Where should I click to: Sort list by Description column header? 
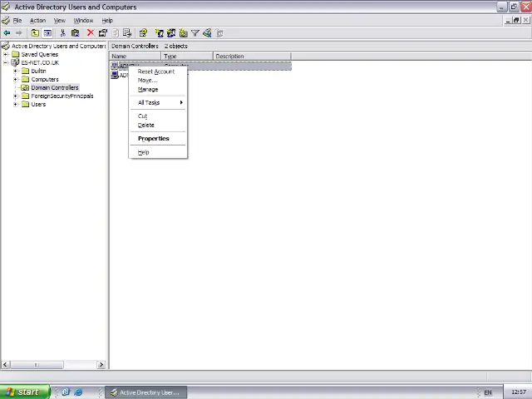[252, 56]
